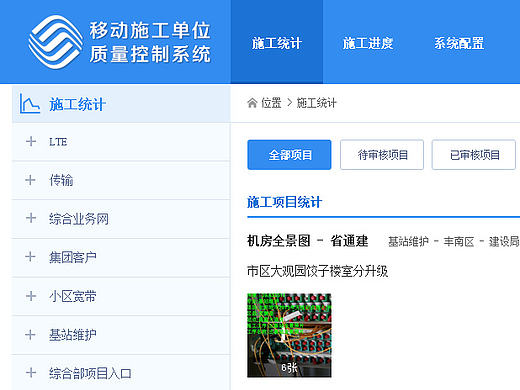The width and height of the screenshot is (520, 390).
Task: Click the China Mobile logo icon
Action: tap(56, 42)
